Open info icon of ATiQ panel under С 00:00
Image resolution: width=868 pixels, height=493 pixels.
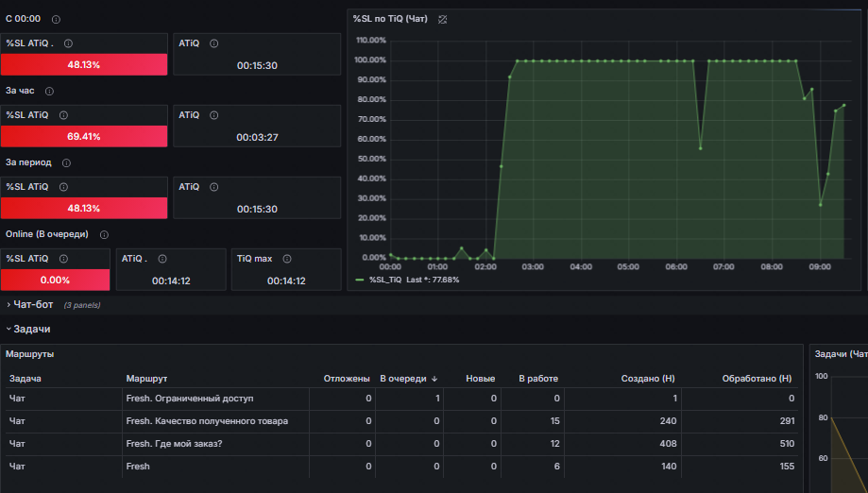(x=213, y=43)
